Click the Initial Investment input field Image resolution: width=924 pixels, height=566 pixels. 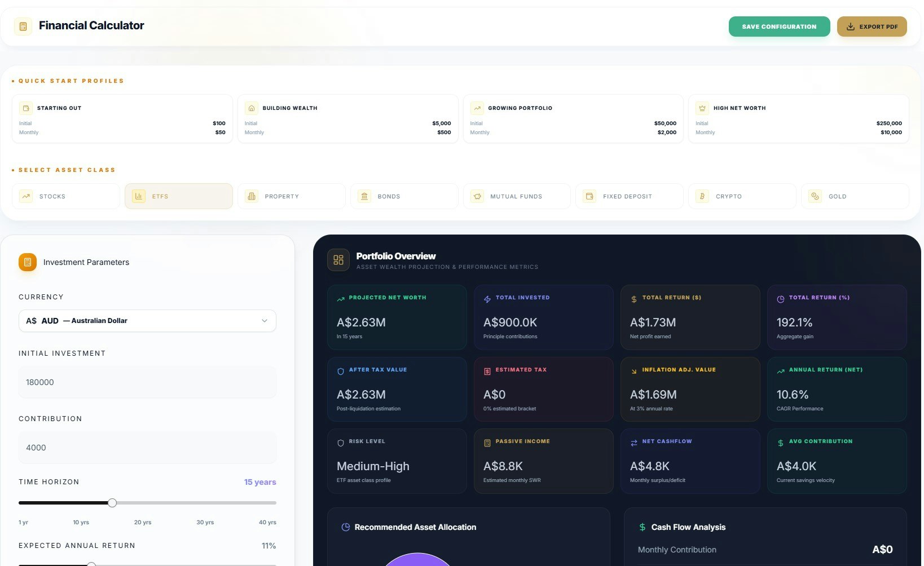click(147, 382)
